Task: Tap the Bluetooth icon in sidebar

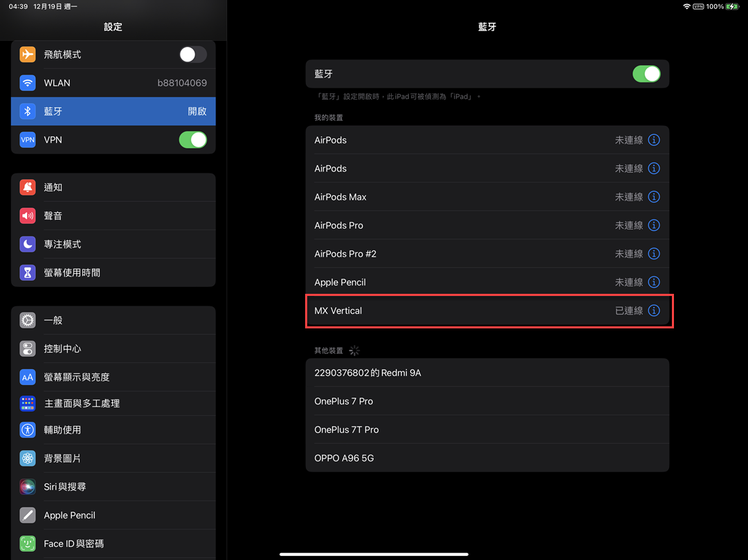Action: pos(28,111)
